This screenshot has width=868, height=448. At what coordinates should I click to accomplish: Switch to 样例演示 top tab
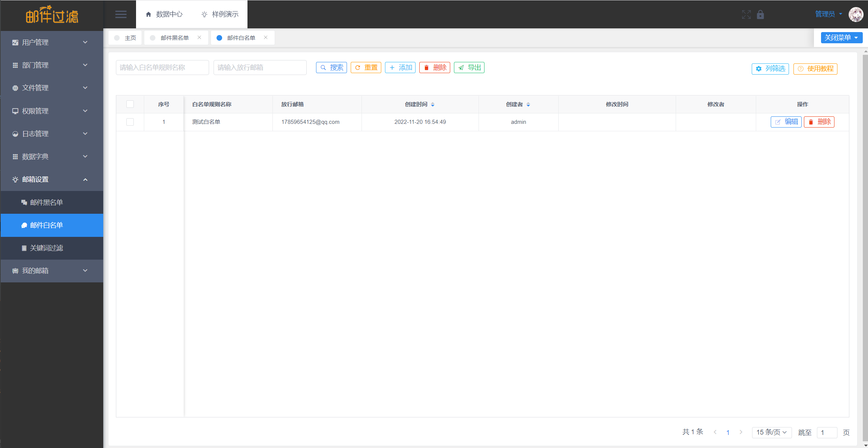click(220, 14)
